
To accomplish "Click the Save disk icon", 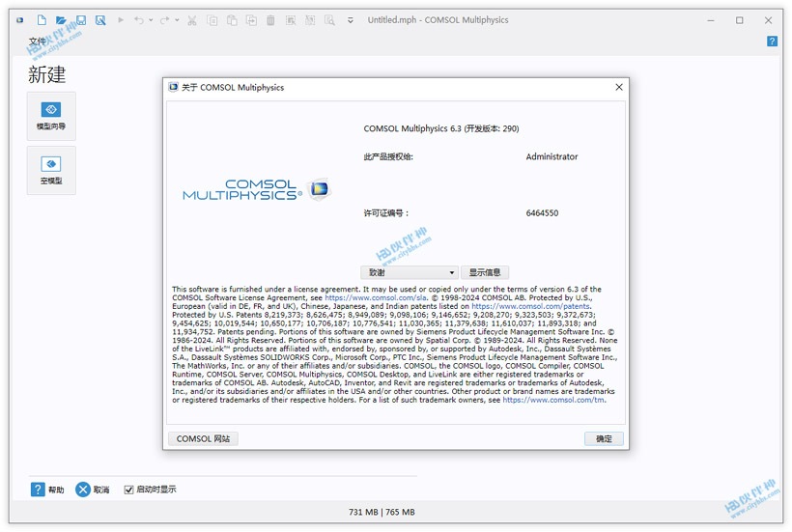I will (x=81, y=20).
